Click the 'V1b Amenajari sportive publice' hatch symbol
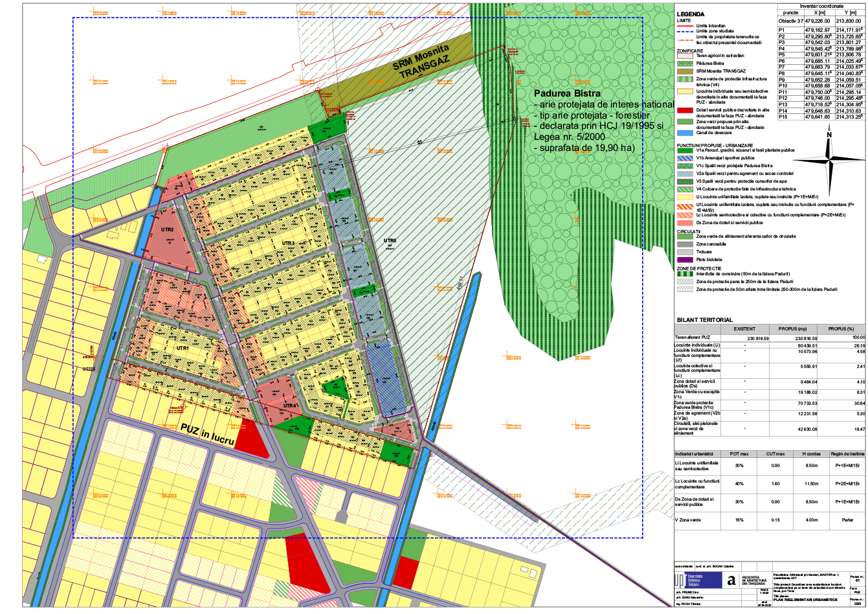The image size is (868, 614). point(685,158)
